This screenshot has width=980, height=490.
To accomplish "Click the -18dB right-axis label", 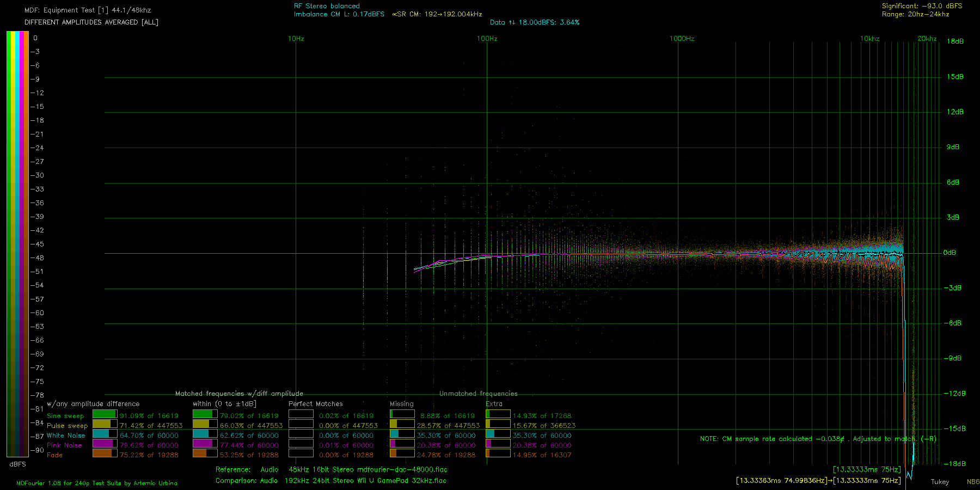I will pos(955,464).
